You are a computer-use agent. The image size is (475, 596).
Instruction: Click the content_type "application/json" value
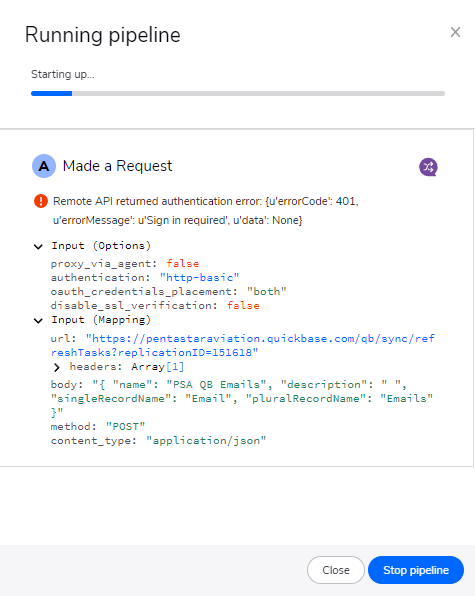pos(206,441)
